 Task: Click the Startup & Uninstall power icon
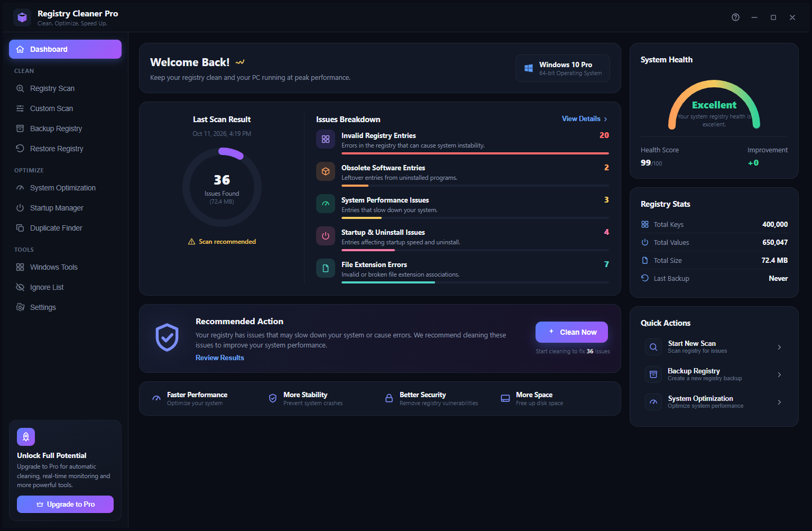click(x=326, y=236)
